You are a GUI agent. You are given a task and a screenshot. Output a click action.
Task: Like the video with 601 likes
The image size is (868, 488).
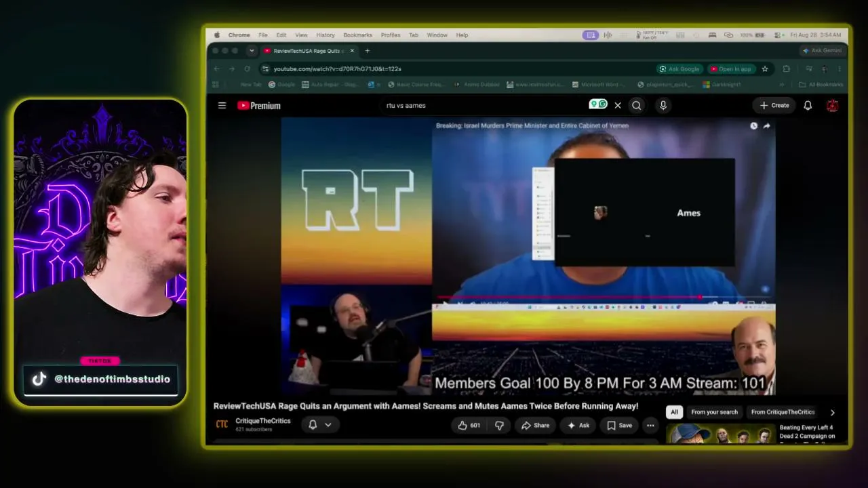tap(469, 425)
